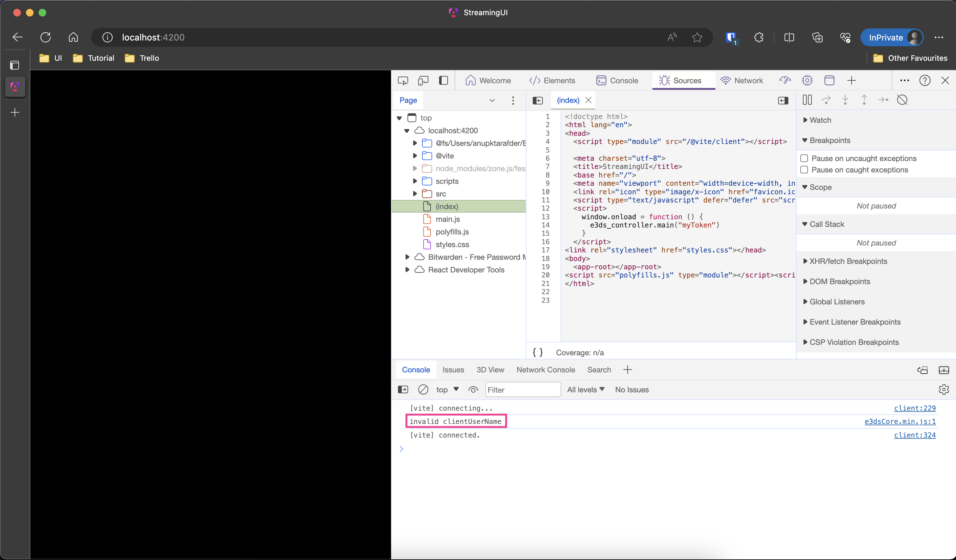The height and width of the screenshot is (560, 956).
Task: Expand the scripts folder in the file tree
Action: coord(415,181)
